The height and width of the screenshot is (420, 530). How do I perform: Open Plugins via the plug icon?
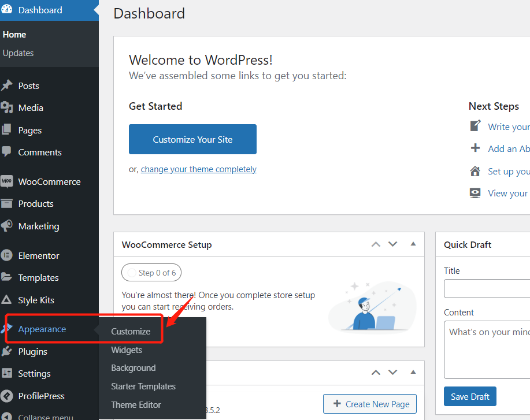7,351
